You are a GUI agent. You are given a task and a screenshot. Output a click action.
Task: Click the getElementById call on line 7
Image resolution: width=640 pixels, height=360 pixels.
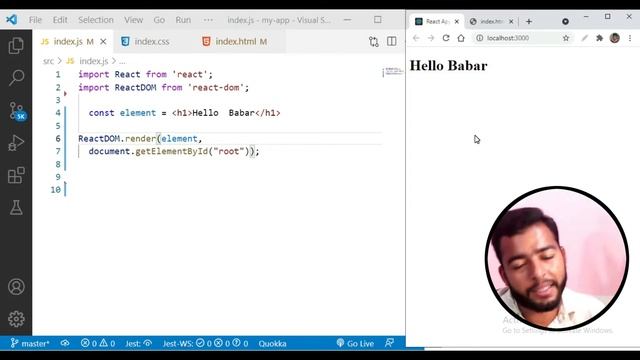click(171, 151)
